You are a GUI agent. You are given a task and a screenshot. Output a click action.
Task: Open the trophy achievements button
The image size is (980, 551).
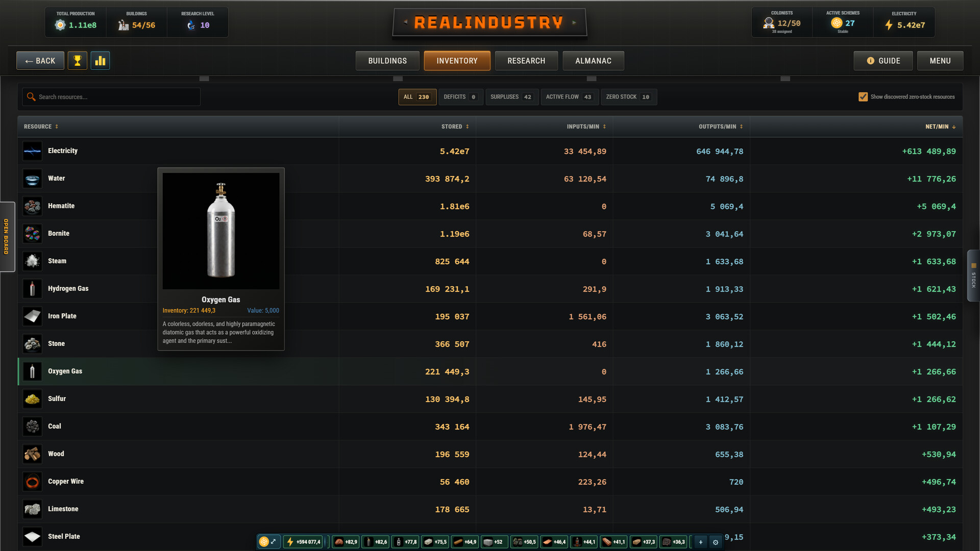click(78, 61)
